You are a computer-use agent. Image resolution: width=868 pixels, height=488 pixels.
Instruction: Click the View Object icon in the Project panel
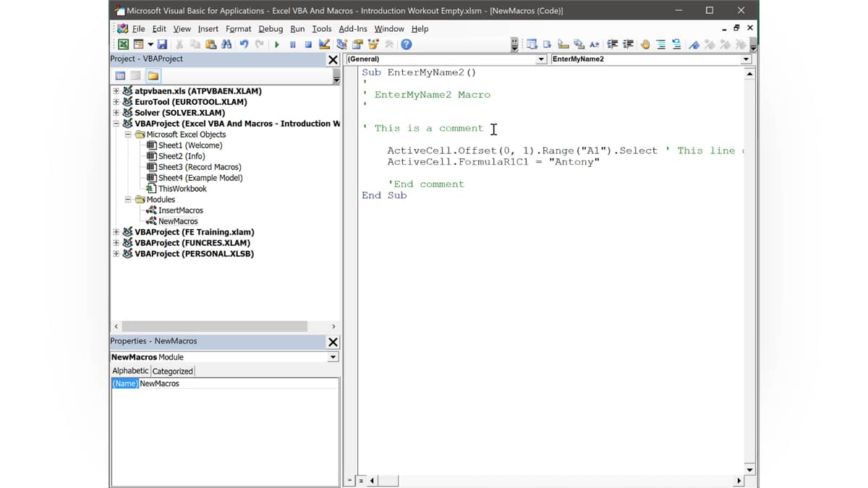coord(135,76)
